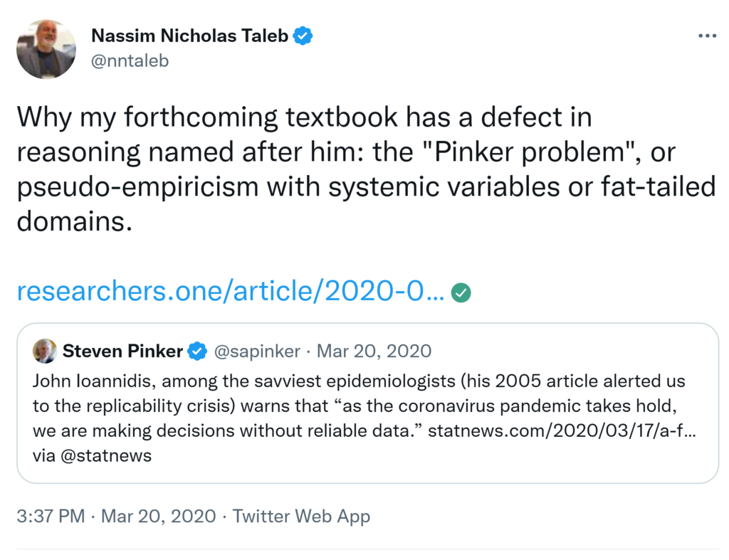729x560 pixels.
Task: Click the green checkmark beside the researchers.one link
Action: pos(461,292)
